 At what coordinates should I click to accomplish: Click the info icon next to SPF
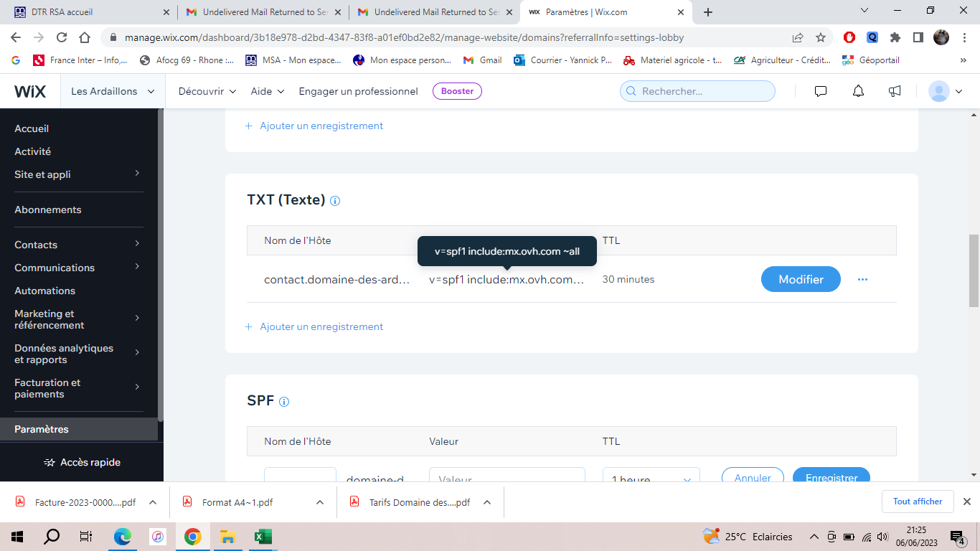(x=284, y=402)
